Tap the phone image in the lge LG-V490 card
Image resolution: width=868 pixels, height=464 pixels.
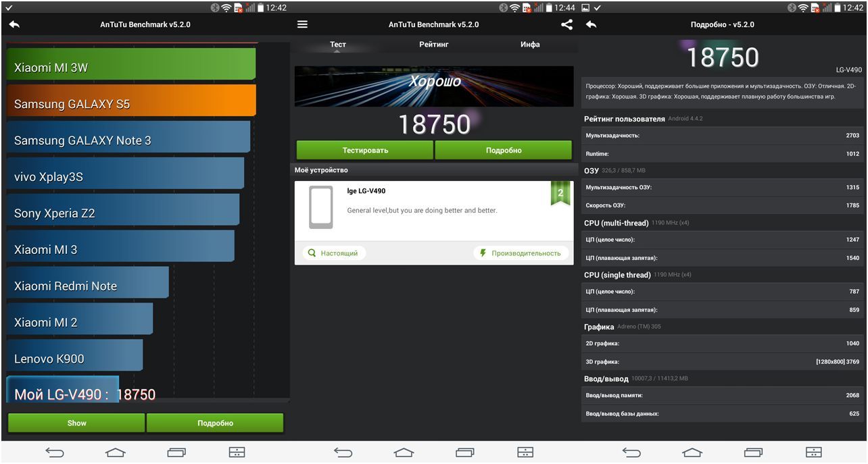click(x=321, y=207)
